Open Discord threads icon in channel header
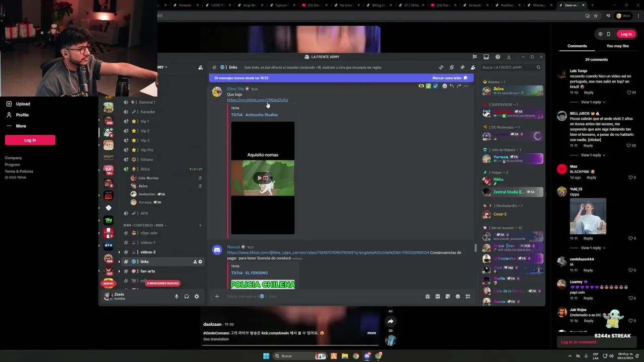 [441, 67]
